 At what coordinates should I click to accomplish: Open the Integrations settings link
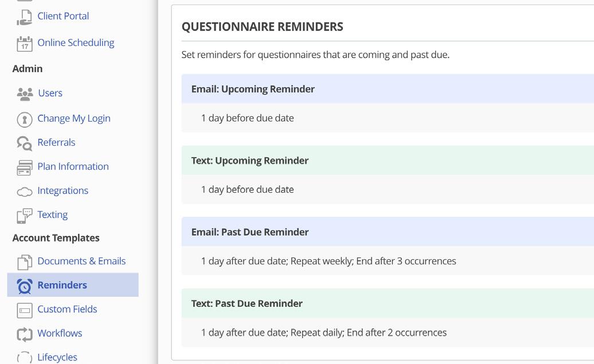pyautogui.click(x=62, y=190)
